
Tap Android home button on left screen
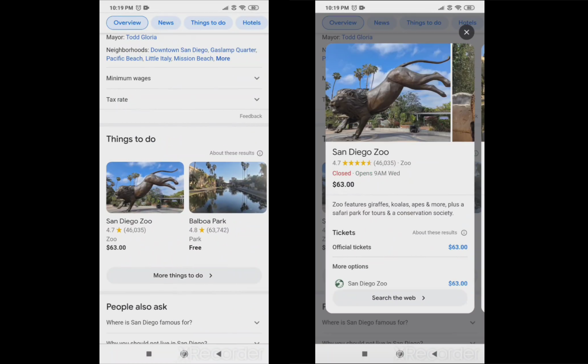tap(184, 354)
